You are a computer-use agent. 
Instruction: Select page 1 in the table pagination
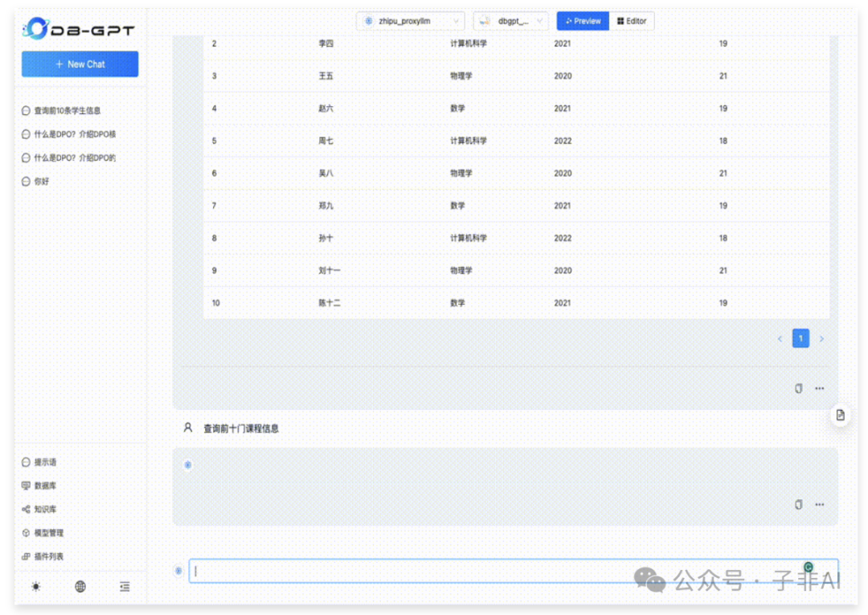point(800,338)
